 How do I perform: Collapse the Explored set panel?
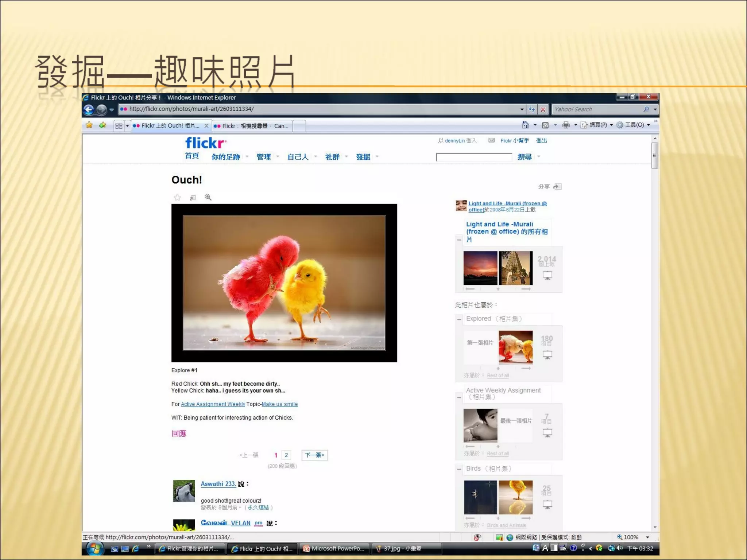click(x=459, y=319)
